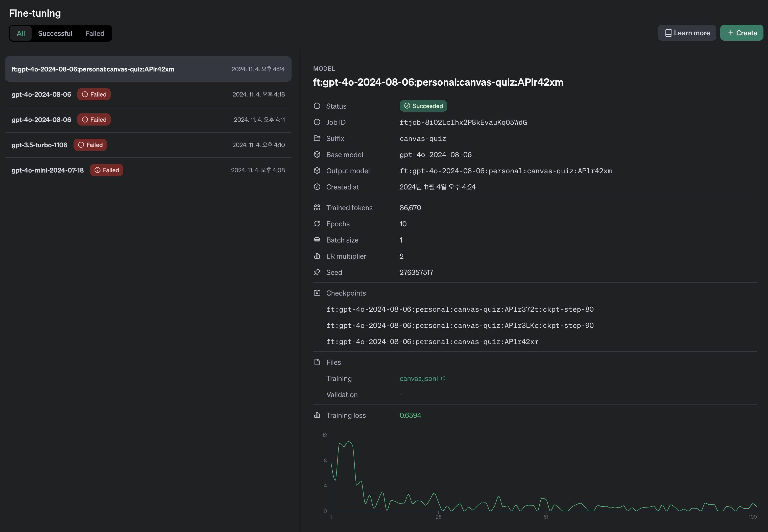Viewport: 768px width, 532px height.
Task: Click the book icon in Learn more
Action: pos(668,33)
